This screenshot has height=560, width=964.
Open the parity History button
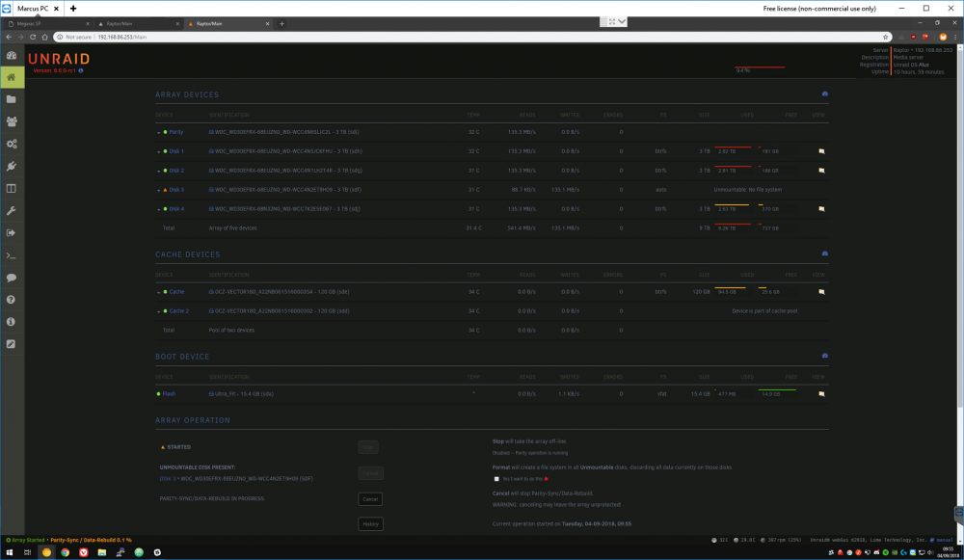(371, 524)
